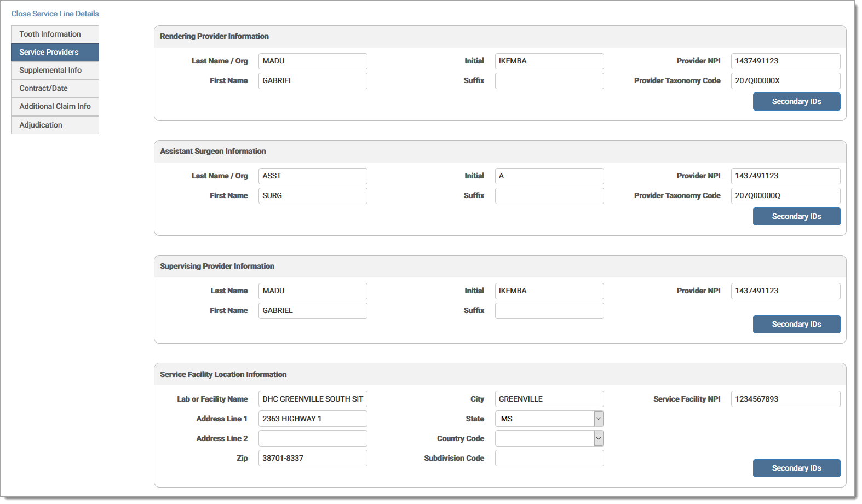This screenshot has width=862, height=504.
Task: Edit Rendering Provider Last Name field MADU
Action: point(313,61)
